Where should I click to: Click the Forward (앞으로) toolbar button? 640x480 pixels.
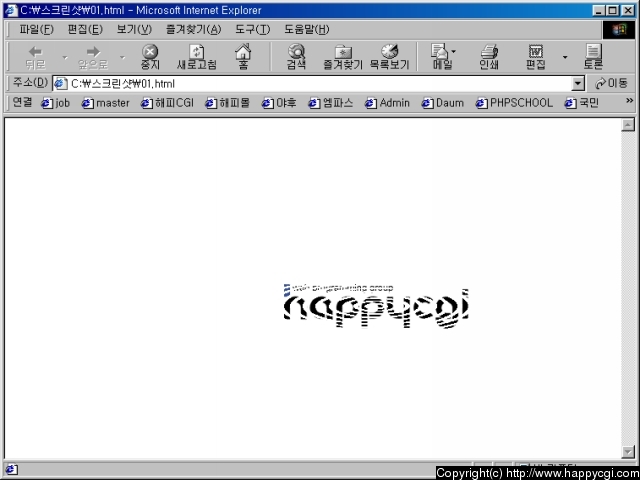(93, 57)
